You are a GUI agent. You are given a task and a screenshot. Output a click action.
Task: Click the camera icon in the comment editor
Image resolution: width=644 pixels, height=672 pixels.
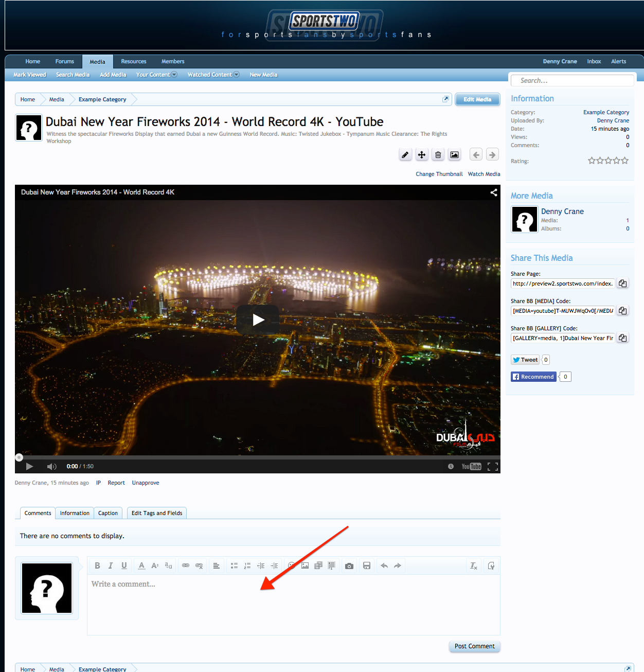(349, 566)
